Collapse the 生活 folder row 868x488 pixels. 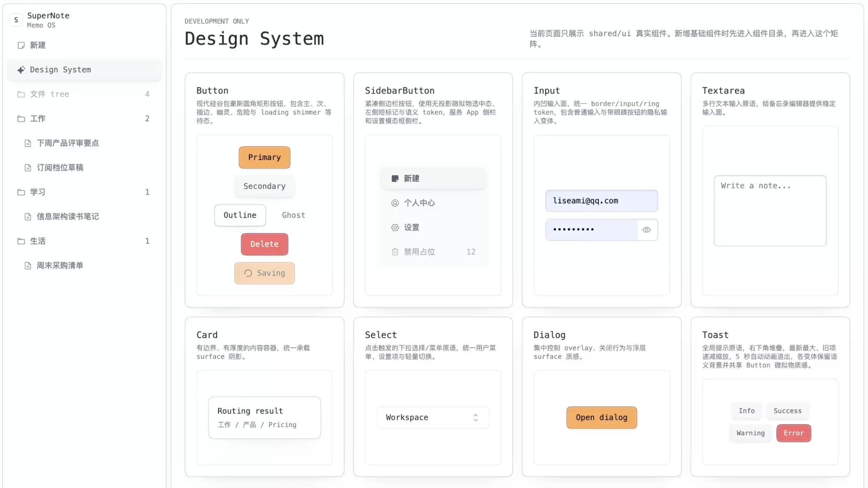coord(84,241)
